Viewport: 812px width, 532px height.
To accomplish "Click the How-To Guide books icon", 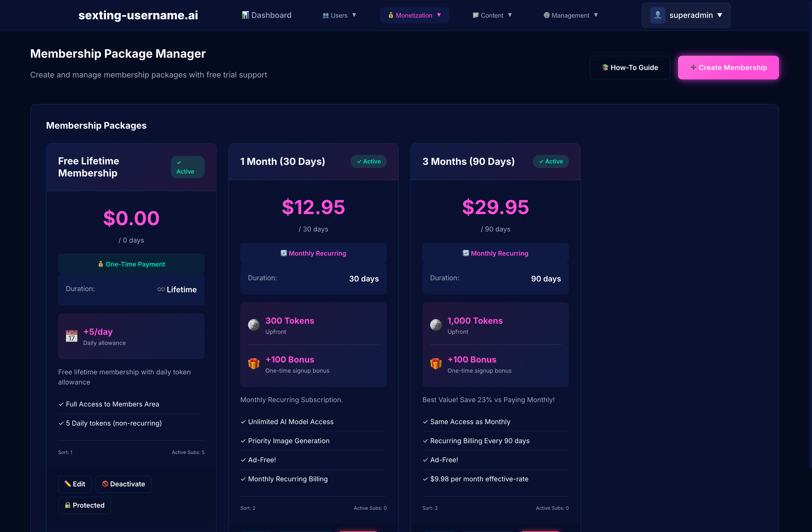I will point(605,67).
